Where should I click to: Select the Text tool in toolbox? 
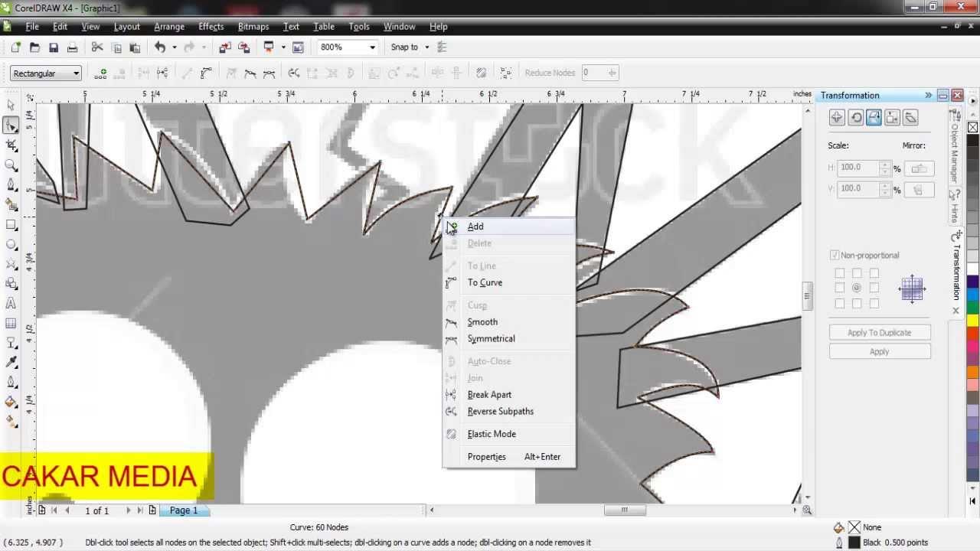[x=11, y=303]
